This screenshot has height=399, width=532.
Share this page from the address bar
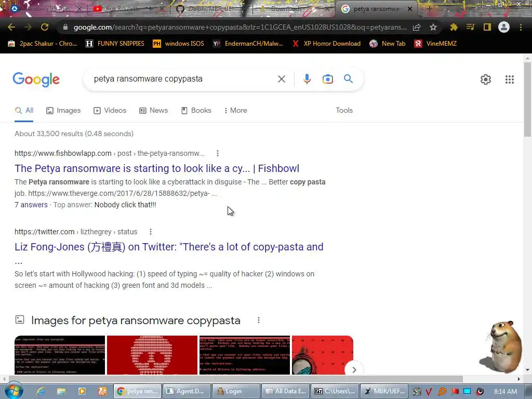tap(417, 27)
